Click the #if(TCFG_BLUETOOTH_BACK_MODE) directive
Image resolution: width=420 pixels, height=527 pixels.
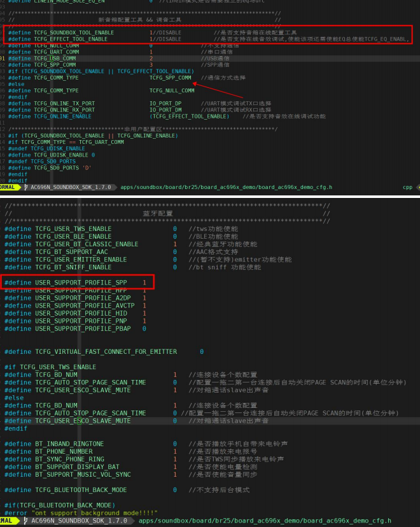coord(60,505)
